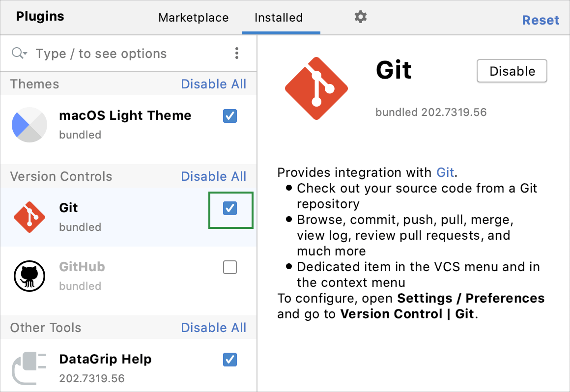The width and height of the screenshot is (570, 392).
Task: Focus the plugin search field
Action: (x=127, y=54)
